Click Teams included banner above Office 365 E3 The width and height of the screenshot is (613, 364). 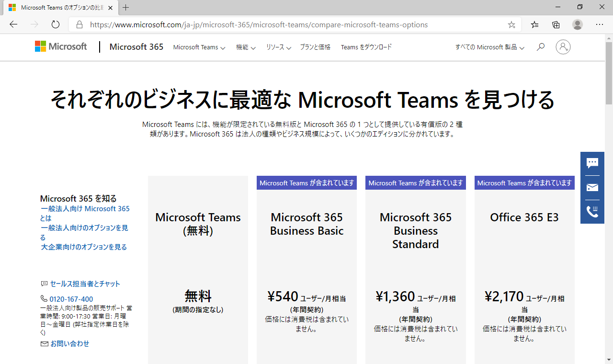(x=524, y=183)
